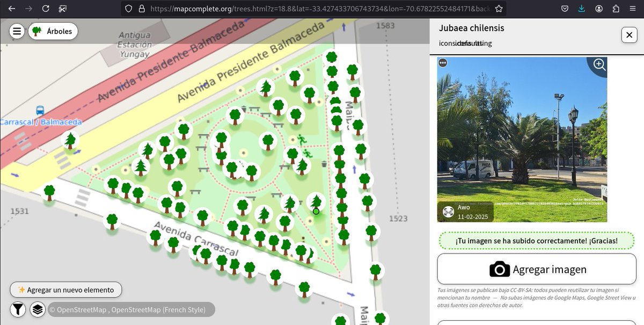Select the highlighted conifer tree with green dot
This screenshot has width=644, height=325.
(x=317, y=203)
